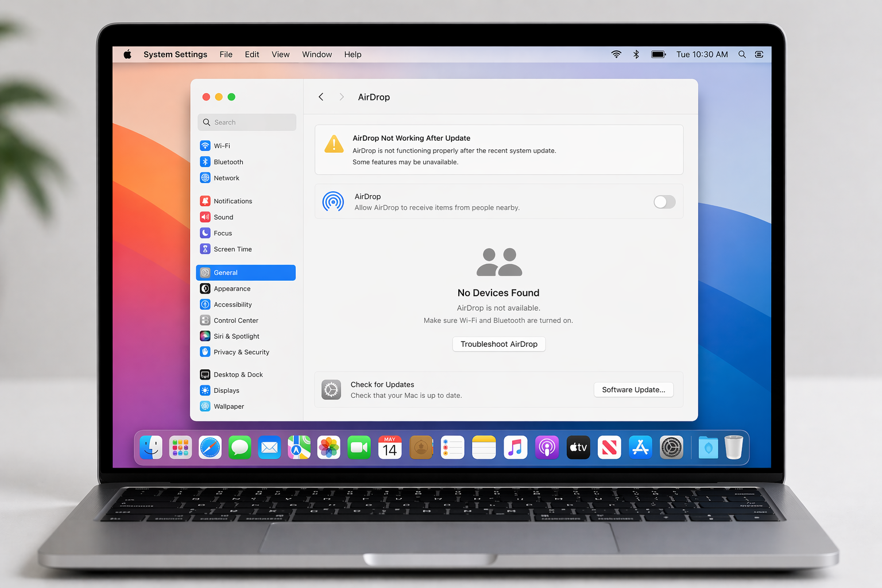Screen dimensions: 882x588
Task: Select Sound in the settings sidebar
Action: click(246, 217)
